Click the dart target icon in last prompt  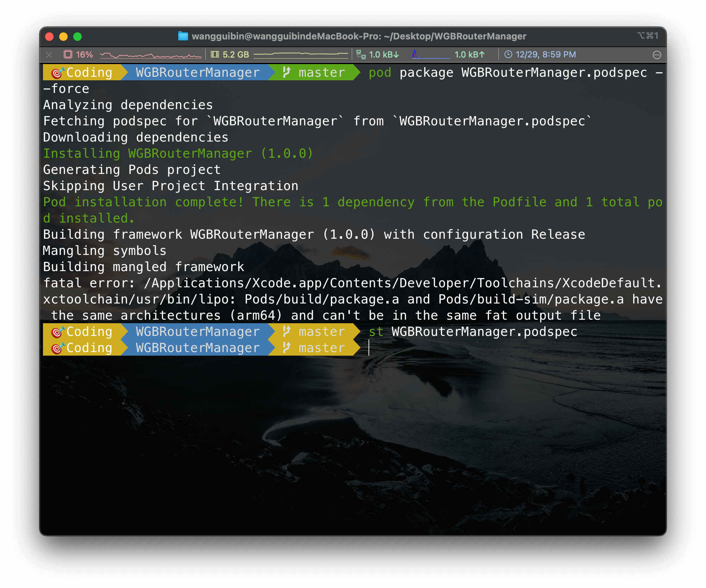pyautogui.click(x=58, y=348)
